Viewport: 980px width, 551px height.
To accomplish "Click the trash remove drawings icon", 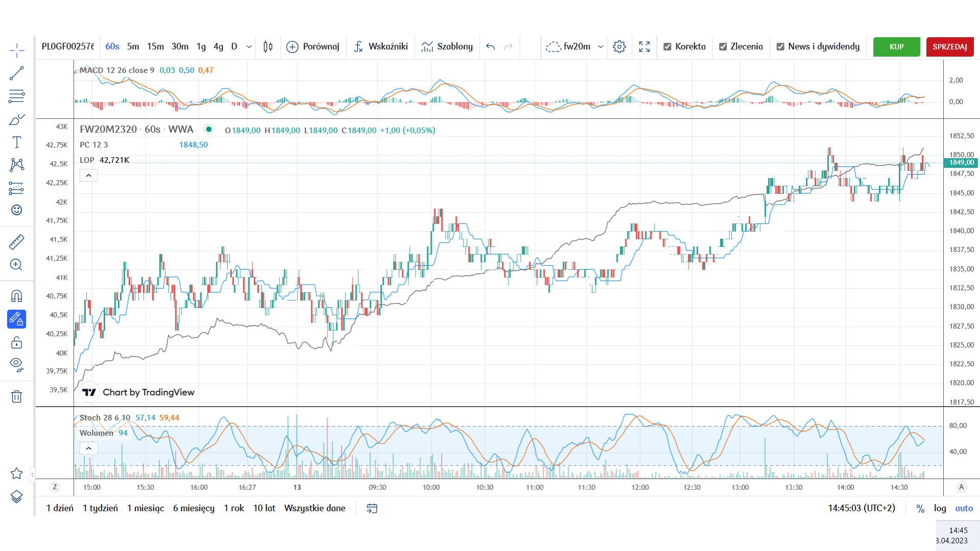I will 16,396.
